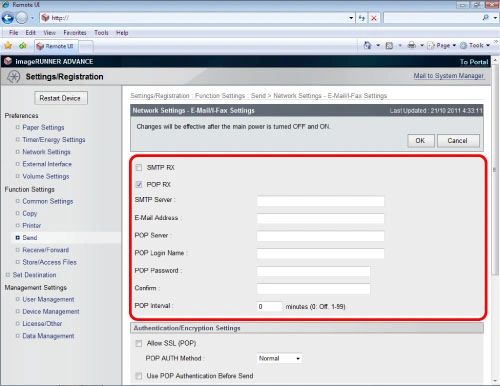Open the POP AUTH Method dropdown
The image size is (500, 386).
pyautogui.click(x=280, y=358)
